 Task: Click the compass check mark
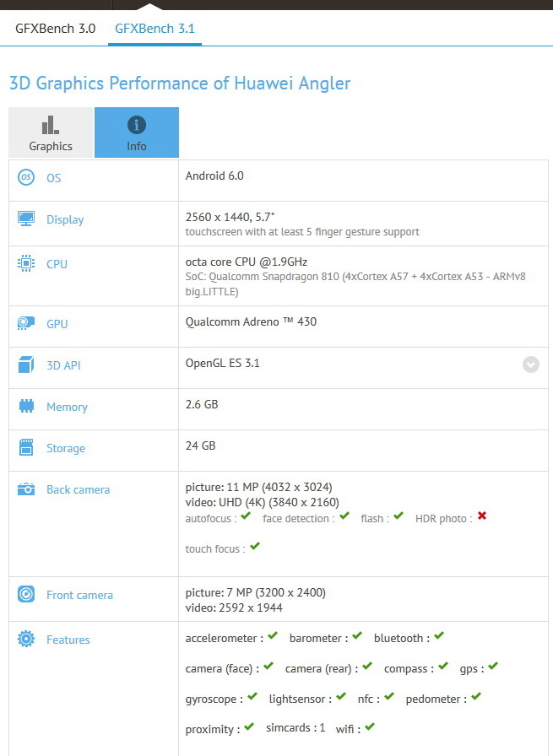443,666
